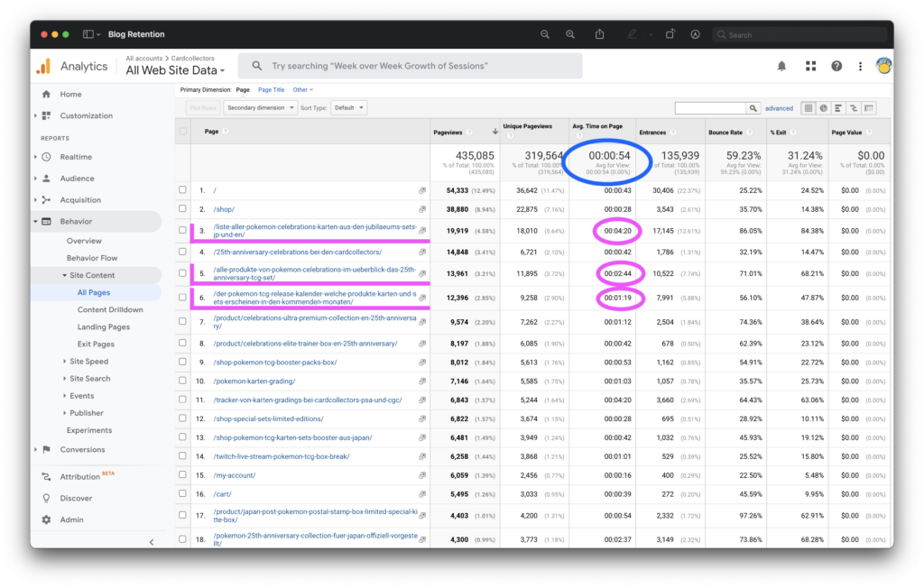The image size is (924, 588).
Task: Check the checkbox for row 4 25th-anniversary
Action: pyautogui.click(x=182, y=252)
